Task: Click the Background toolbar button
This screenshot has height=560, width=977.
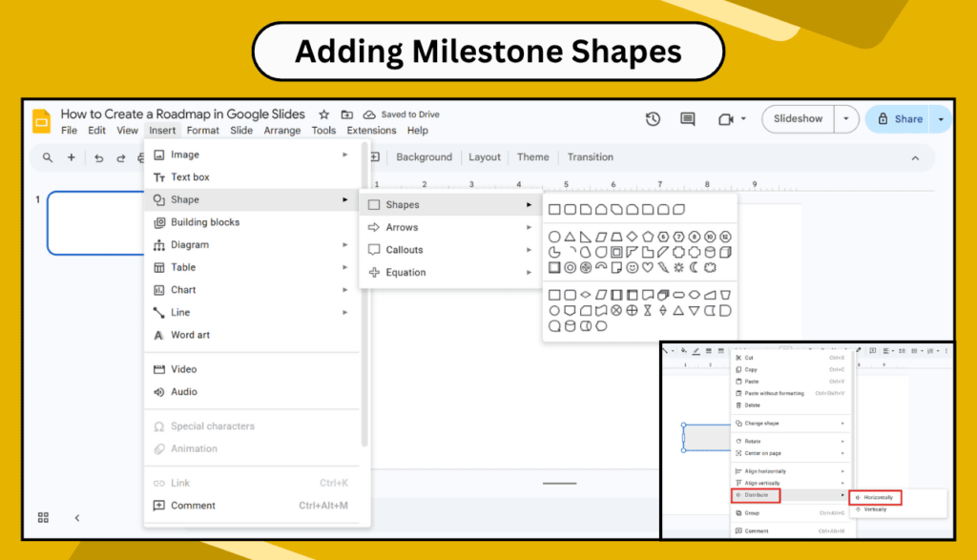Action: [424, 157]
